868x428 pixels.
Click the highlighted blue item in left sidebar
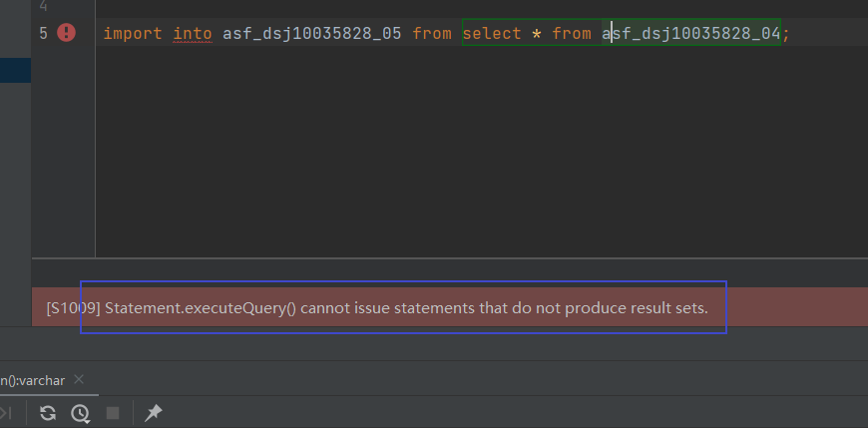[15, 70]
